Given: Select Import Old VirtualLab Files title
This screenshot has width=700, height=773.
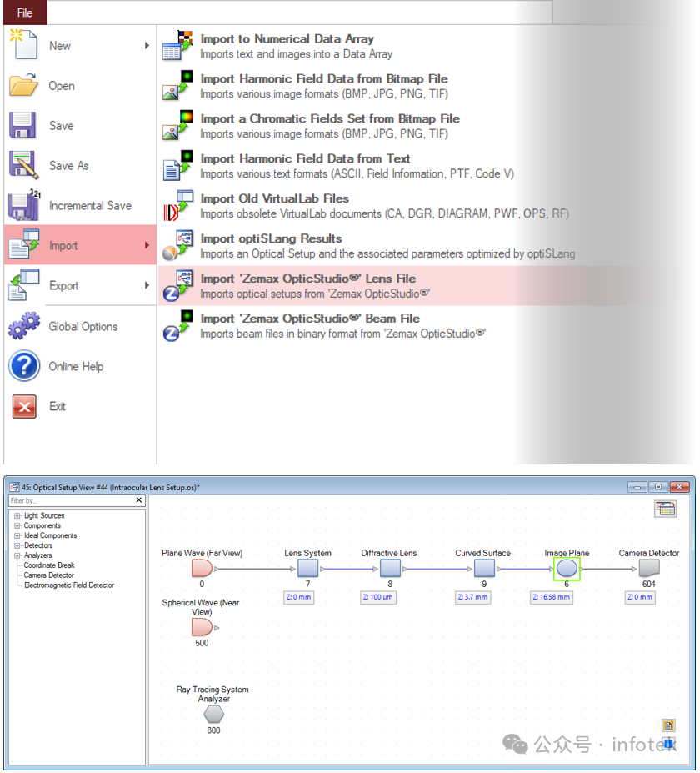Looking at the screenshot, I should pyautogui.click(x=274, y=198).
